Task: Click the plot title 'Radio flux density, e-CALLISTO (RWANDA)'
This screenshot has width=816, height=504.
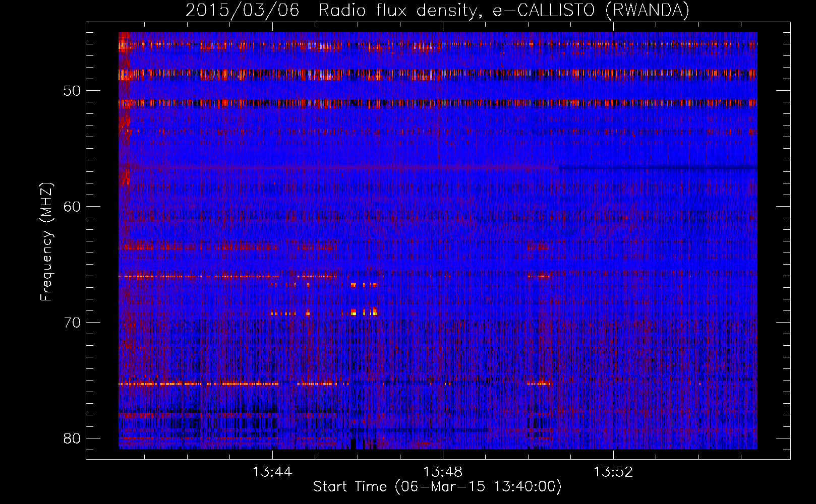Action: pyautogui.click(x=504, y=10)
